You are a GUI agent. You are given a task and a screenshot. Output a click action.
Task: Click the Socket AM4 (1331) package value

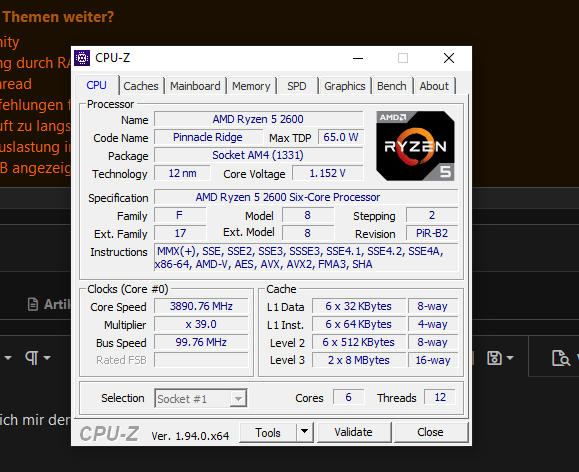(258, 155)
